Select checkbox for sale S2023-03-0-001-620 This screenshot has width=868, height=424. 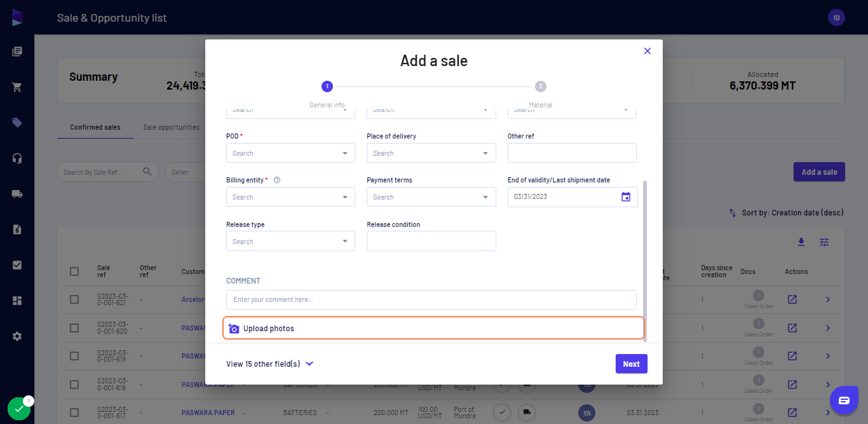coord(74,328)
